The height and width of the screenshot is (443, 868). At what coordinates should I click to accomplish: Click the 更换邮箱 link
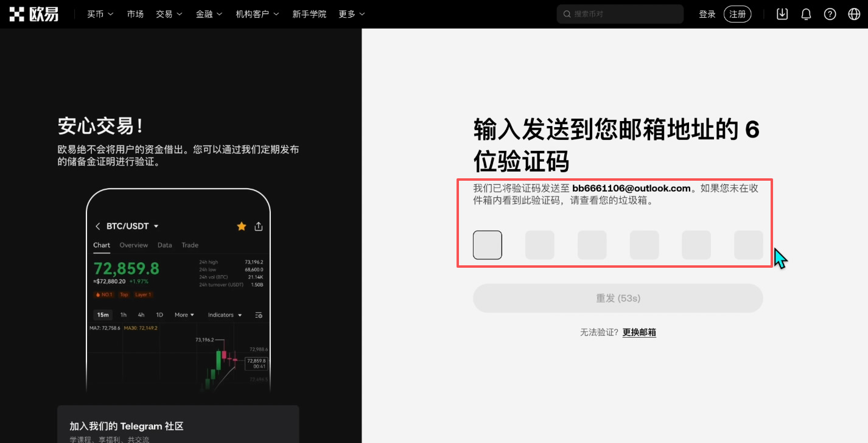(x=639, y=332)
